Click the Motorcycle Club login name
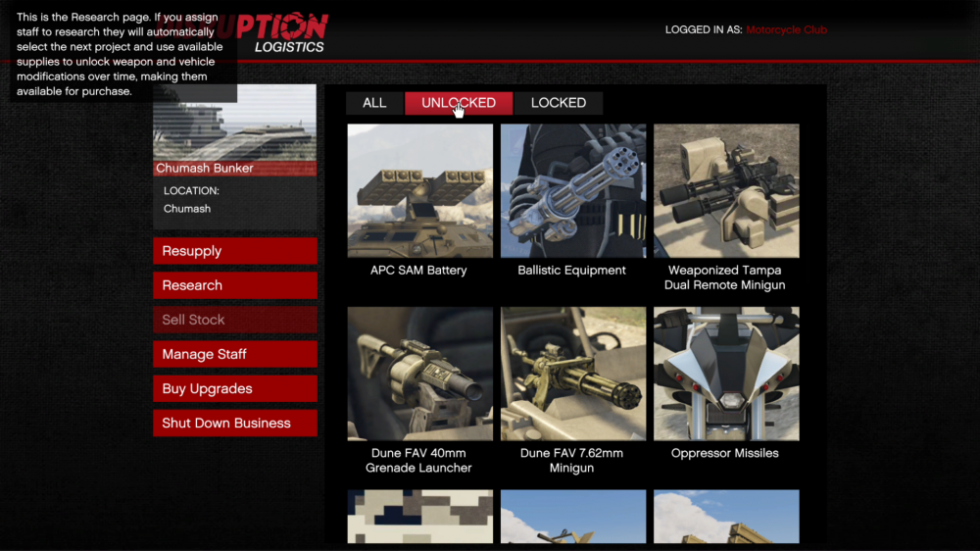The width and height of the screenshot is (980, 551). tap(786, 30)
